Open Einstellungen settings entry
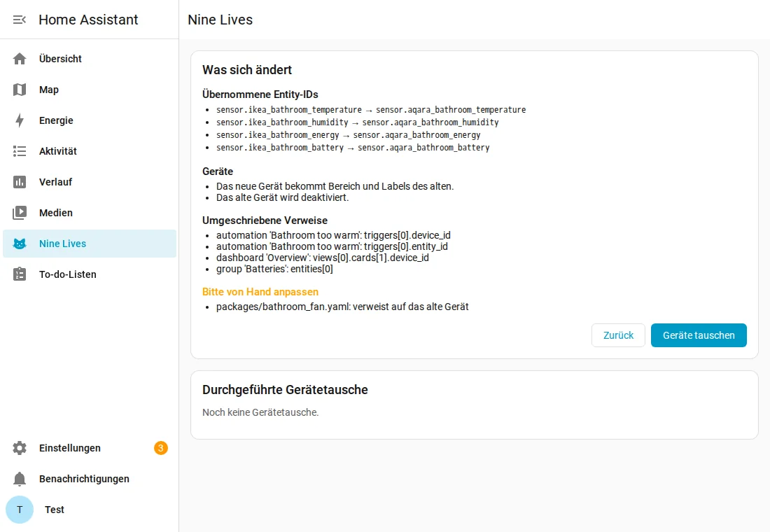This screenshot has height=532, width=770. [x=90, y=448]
